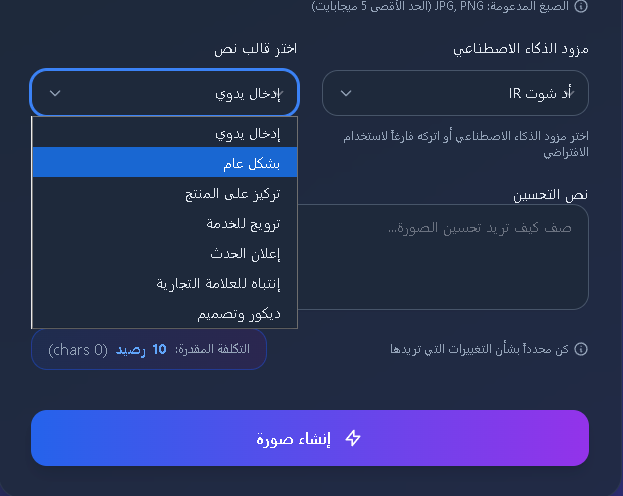
Task: Click the estimated cost credits badge
Action: point(149,350)
